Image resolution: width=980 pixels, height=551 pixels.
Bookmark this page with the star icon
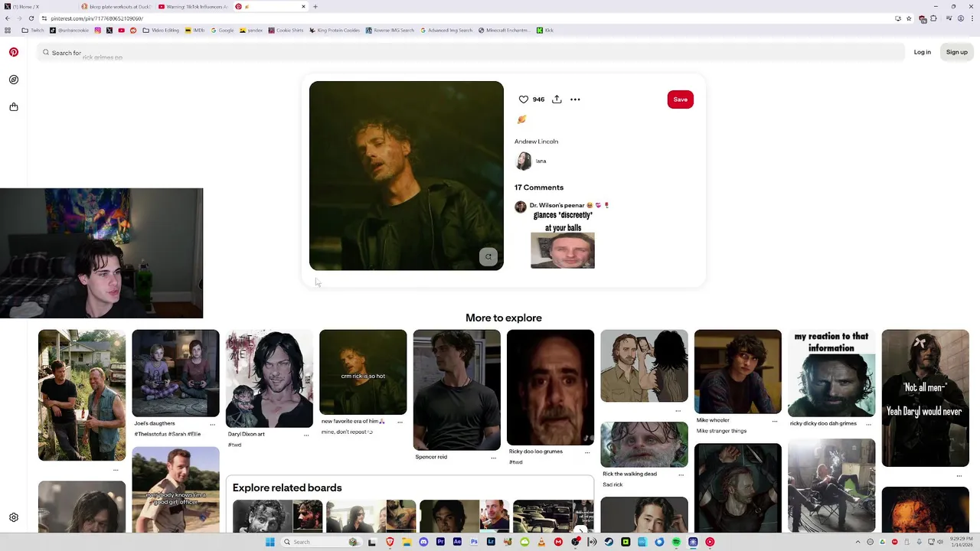pos(909,18)
